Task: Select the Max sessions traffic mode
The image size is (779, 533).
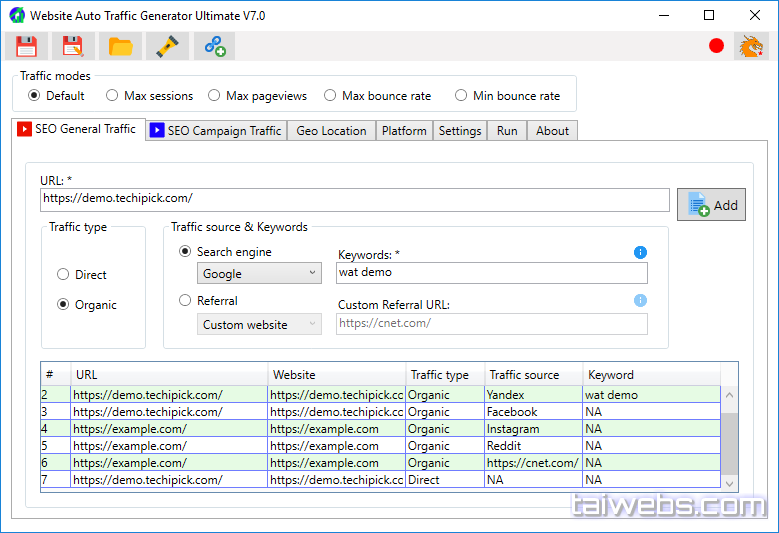Action: click(112, 96)
